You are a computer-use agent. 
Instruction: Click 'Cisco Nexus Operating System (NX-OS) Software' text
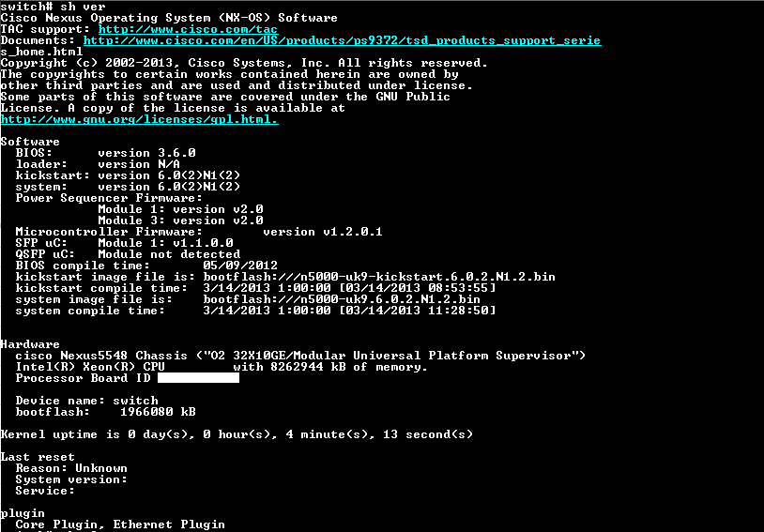click(x=169, y=18)
